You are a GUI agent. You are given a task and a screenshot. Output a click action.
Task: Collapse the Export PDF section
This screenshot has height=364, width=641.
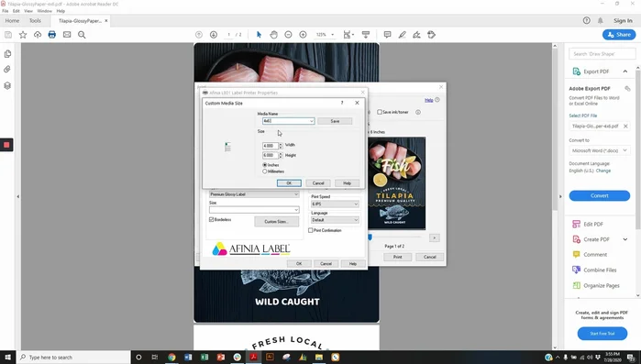[625, 72]
